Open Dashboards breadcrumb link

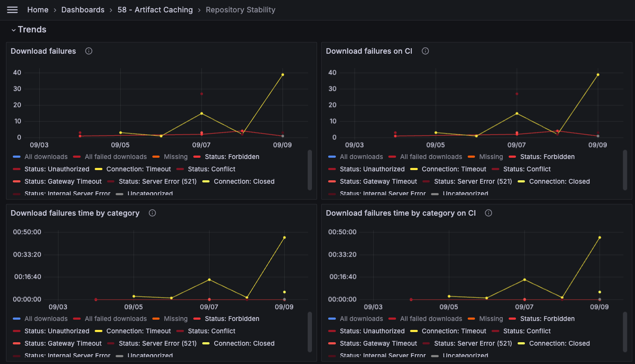tap(83, 10)
